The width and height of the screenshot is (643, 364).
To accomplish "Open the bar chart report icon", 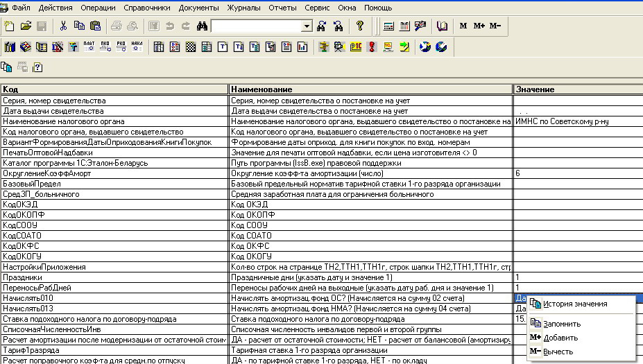I will pos(302,46).
